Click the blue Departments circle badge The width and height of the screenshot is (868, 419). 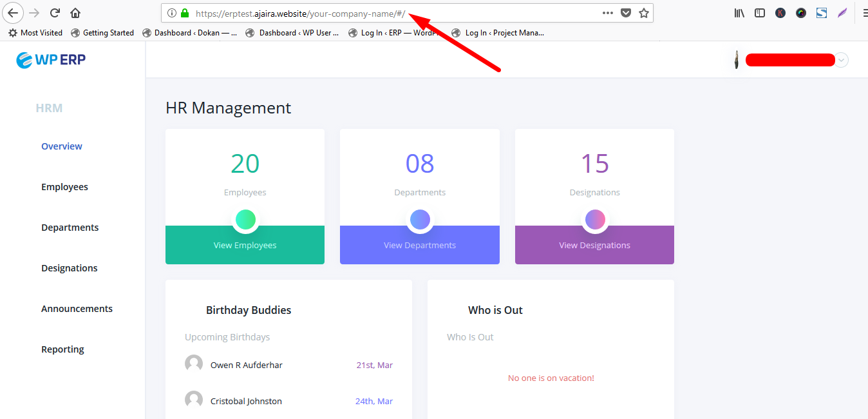(x=420, y=220)
